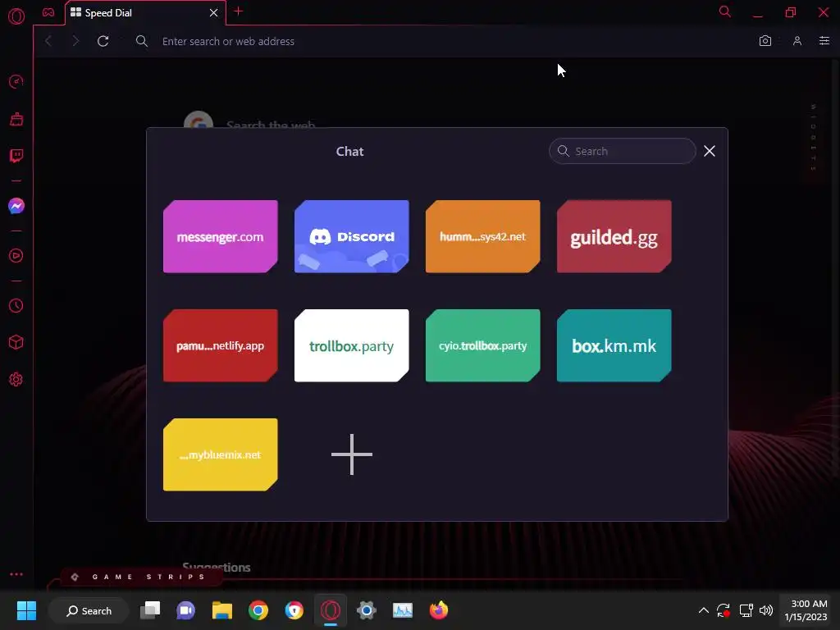
Task: Open Easy Setup sliders icon
Action: [x=824, y=41]
